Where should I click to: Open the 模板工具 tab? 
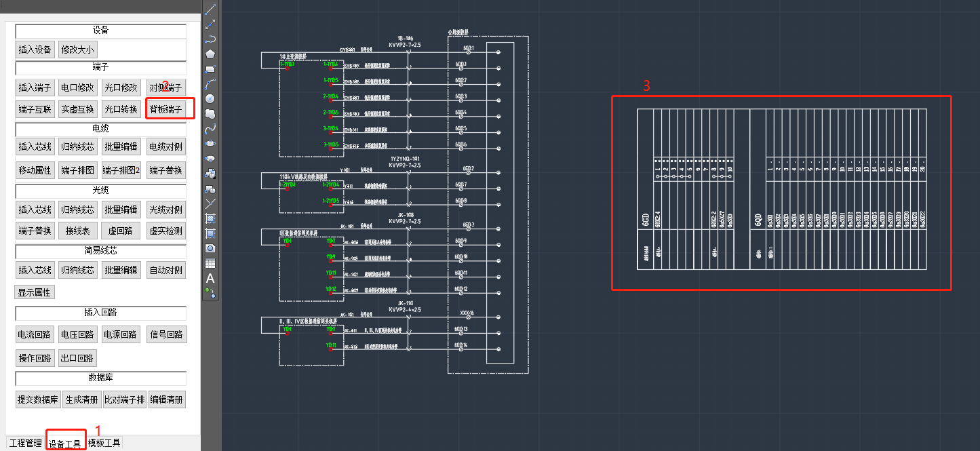(104, 443)
